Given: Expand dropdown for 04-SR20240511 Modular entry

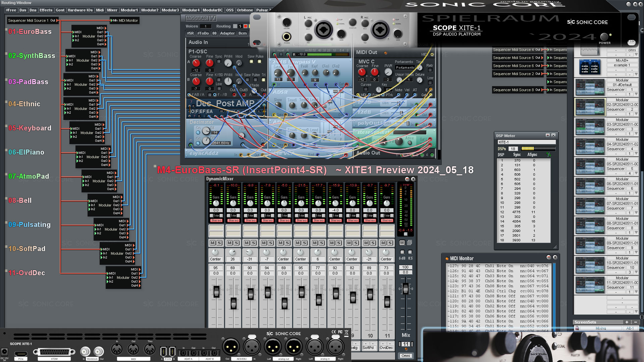Looking at the screenshot, I should (636, 154).
